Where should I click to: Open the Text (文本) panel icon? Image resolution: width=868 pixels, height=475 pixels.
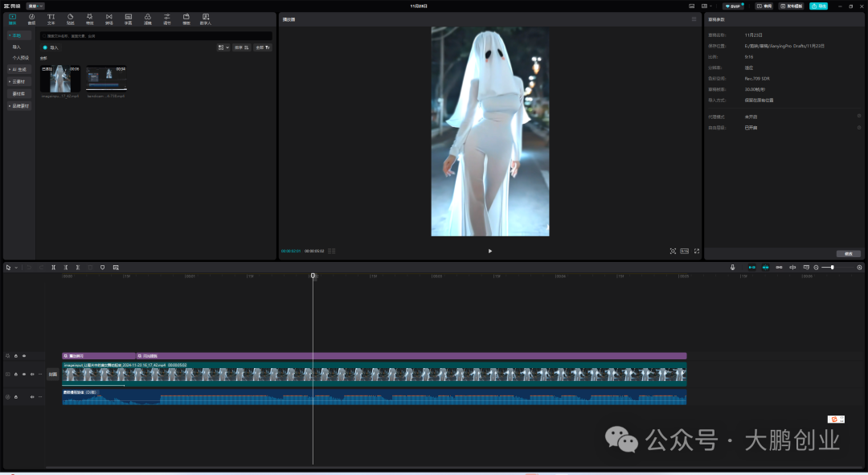coord(51,18)
